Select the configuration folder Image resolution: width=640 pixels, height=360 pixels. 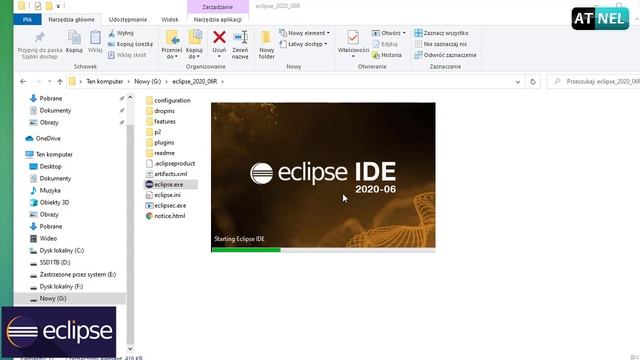coord(172,100)
